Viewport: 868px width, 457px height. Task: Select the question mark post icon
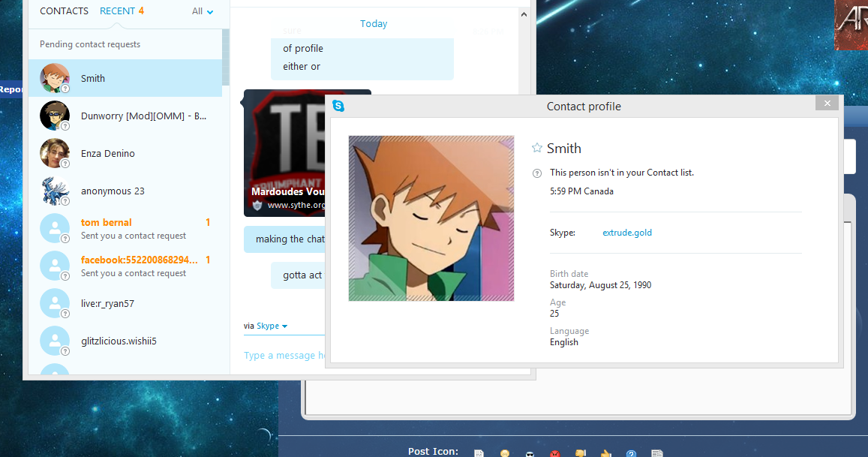[631, 454]
